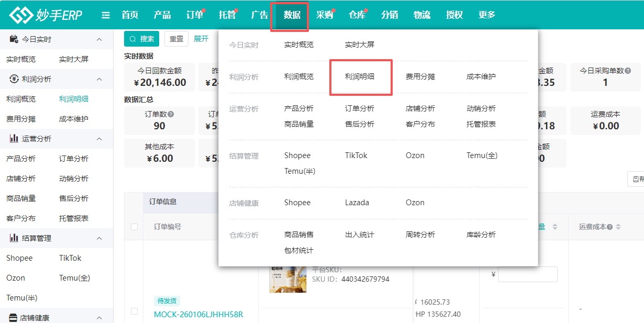Screen dimensions: 644x323
Task: Choose 出入统计 in the dropdown menu
Action: coord(360,235)
